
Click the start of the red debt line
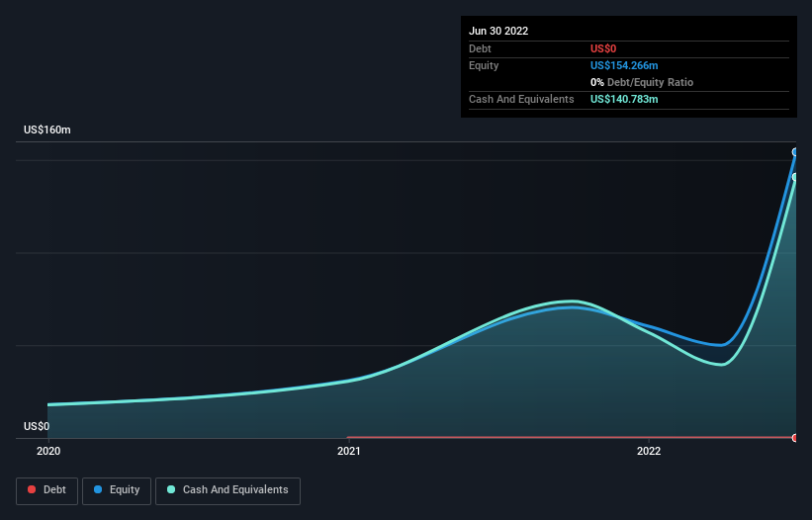point(349,437)
